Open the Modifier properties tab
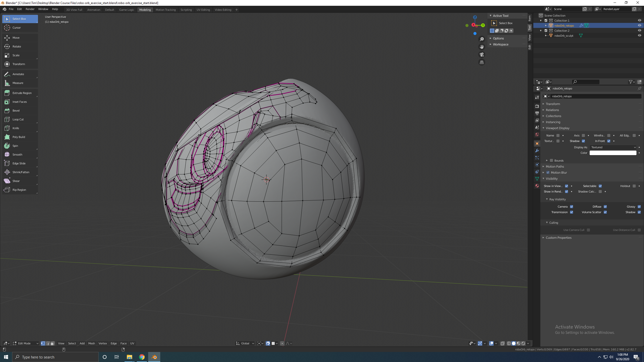The height and width of the screenshot is (362, 644). click(537, 151)
